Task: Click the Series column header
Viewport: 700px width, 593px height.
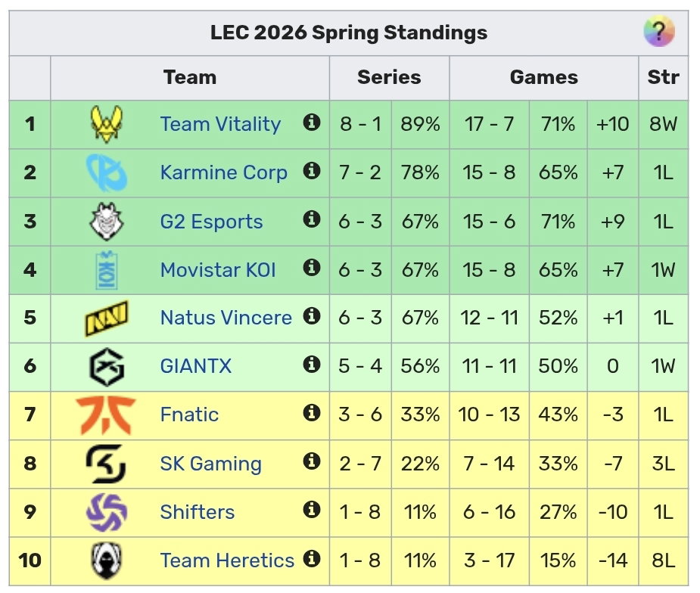Action: (x=389, y=77)
